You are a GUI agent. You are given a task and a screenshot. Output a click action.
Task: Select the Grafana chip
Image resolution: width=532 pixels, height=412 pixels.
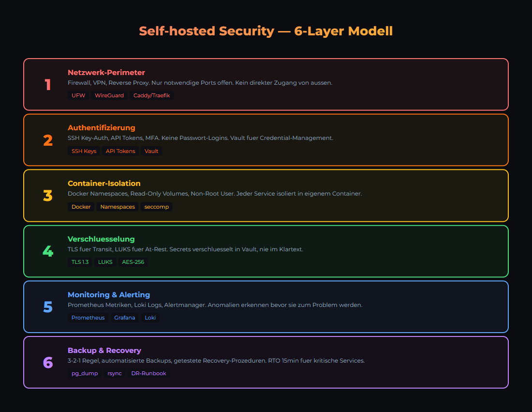click(124, 318)
